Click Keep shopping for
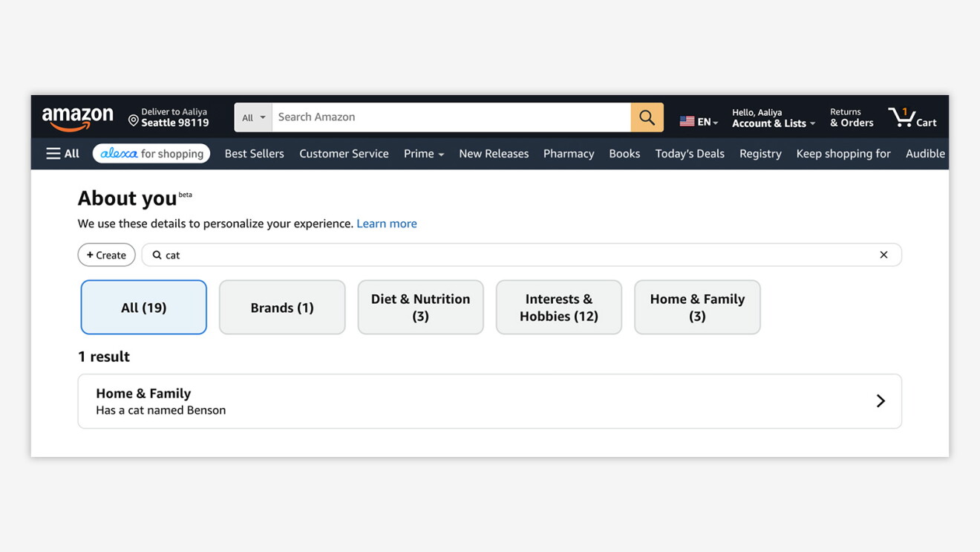The image size is (980, 552). 843,154
